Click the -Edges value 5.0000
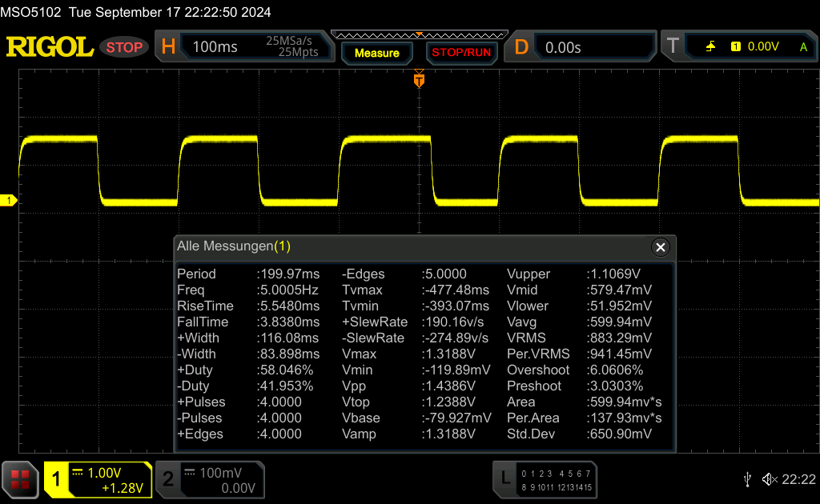The width and height of the screenshot is (820, 504). tap(444, 274)
